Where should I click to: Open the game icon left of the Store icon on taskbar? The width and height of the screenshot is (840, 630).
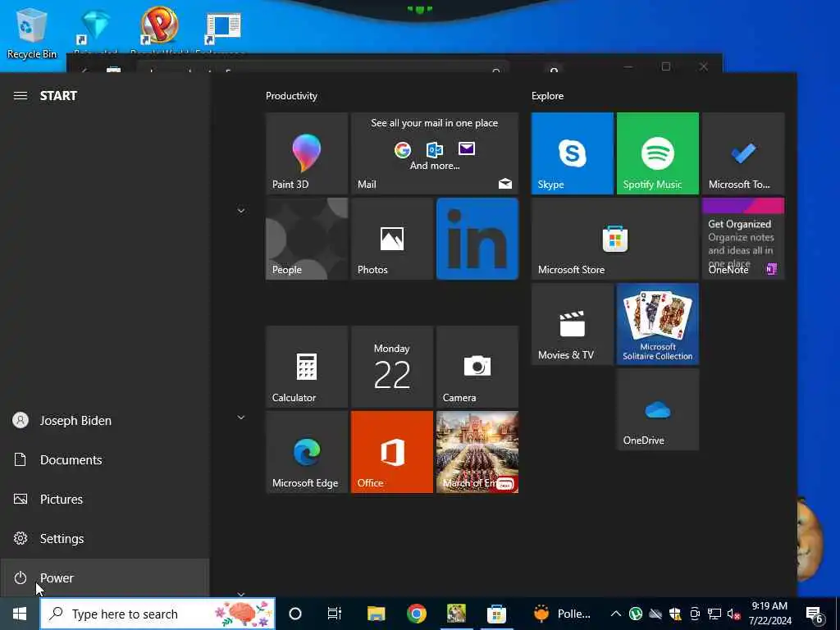click(x=456, y=614)
